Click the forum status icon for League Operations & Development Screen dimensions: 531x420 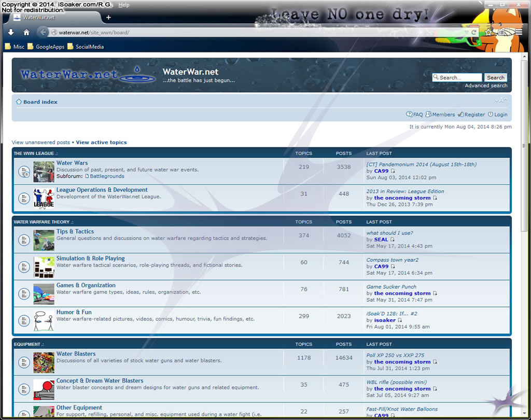click(x=24, y=199)
